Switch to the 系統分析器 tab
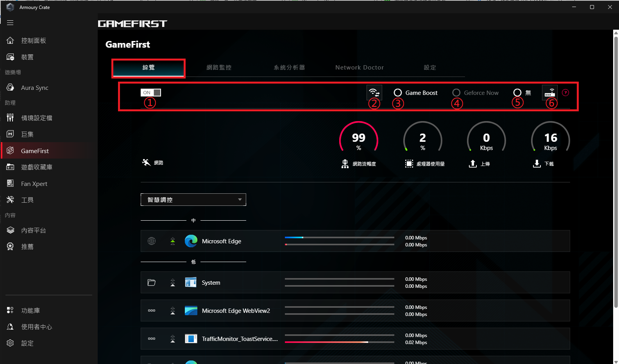Viewport: 619px width, 364px height. click(289, 68)
